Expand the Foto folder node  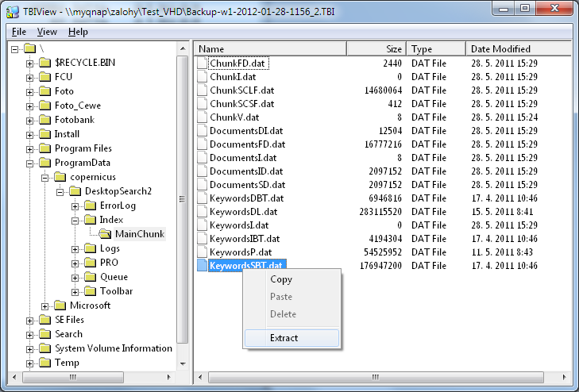[x=29, y=92]
